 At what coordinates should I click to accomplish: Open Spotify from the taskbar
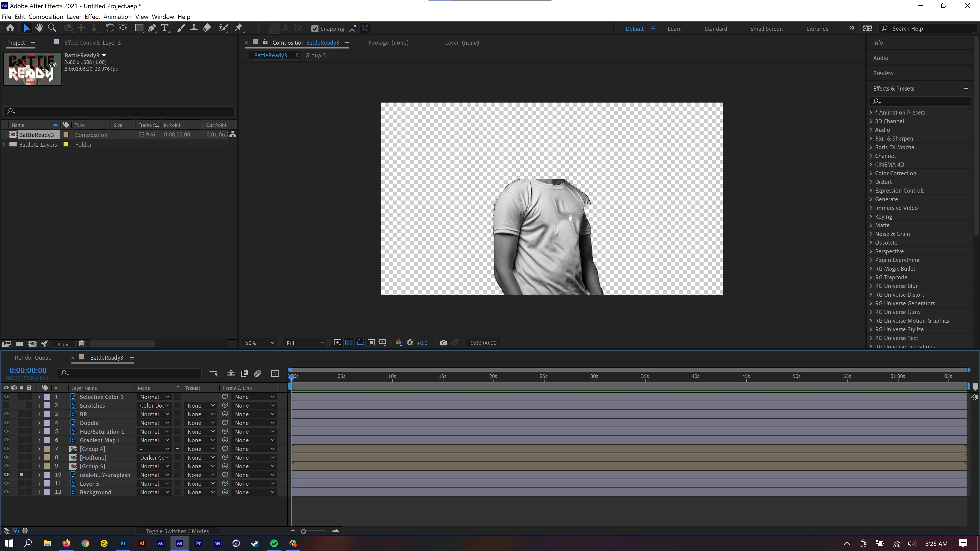274,543
